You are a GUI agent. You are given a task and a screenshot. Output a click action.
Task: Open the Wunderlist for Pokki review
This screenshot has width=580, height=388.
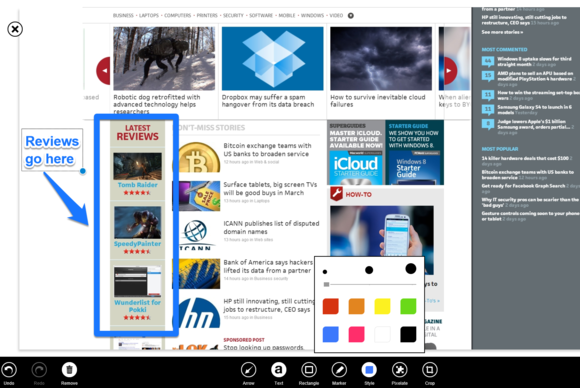tap(138, 306)
